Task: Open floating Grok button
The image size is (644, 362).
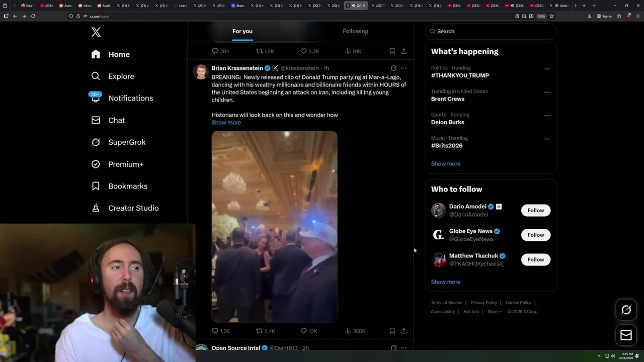Action: 626,310
